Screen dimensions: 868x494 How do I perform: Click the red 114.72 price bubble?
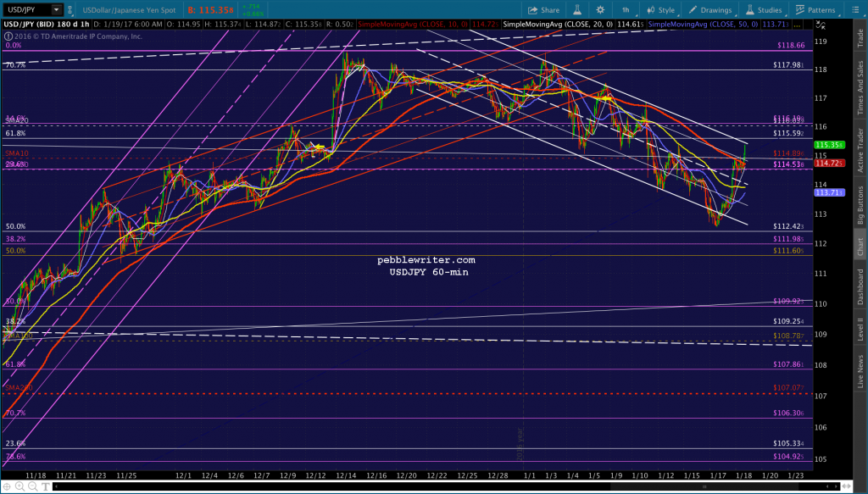pos(829,164)
